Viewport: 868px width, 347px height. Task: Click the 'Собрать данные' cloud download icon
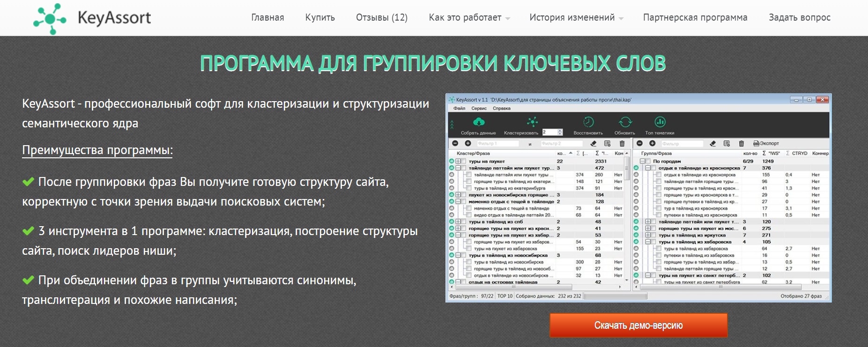click(x=478, y=122)
